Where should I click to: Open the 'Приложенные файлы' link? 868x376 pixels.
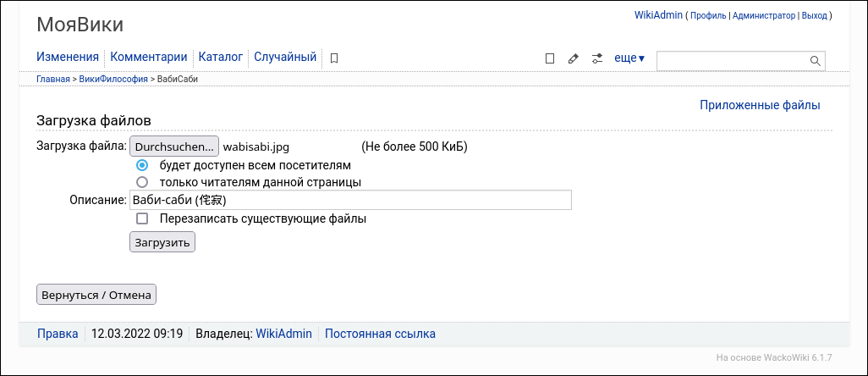[760, 105]
